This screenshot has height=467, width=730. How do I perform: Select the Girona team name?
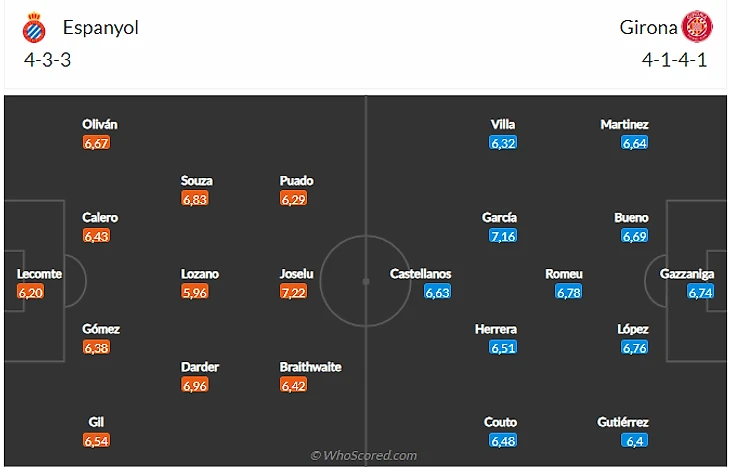point(647,28)
